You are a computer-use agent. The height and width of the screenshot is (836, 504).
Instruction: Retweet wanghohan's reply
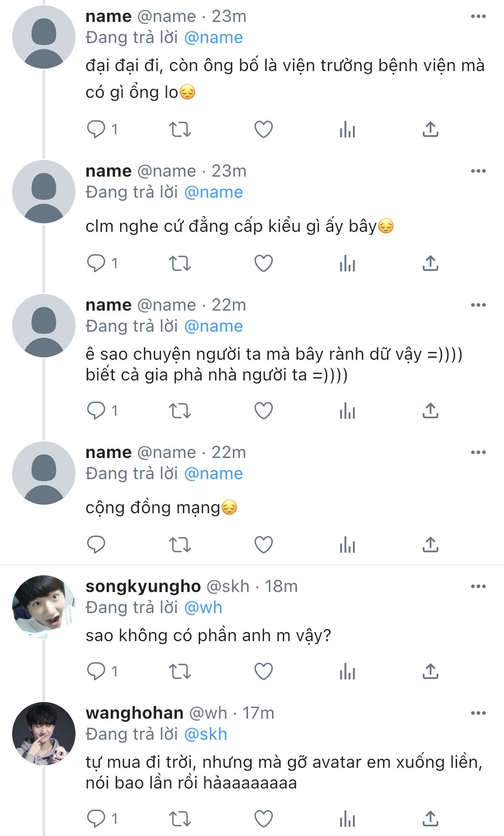(x=180, y=819)
